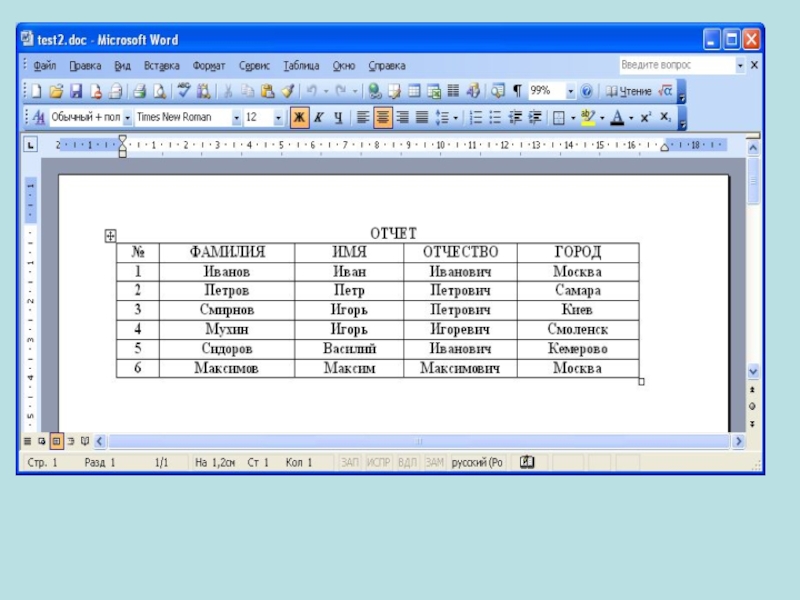Insert a table with the toolbar icon
The image size is (800, 600).
pyautogui.click(x=414, y=91)
